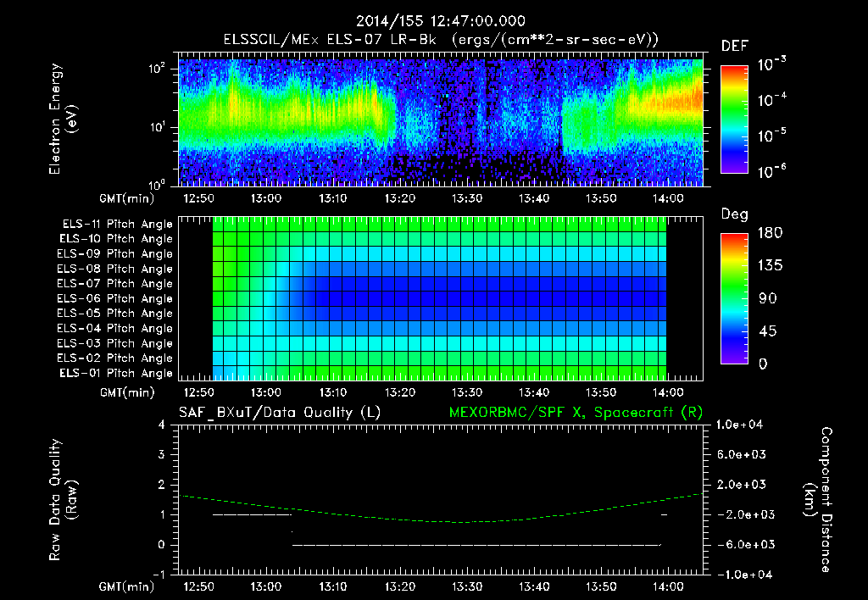Select the green MEXORBMC/SPF X, Spacecraft (R) title
868x600 pixels.
coord(576,413)
